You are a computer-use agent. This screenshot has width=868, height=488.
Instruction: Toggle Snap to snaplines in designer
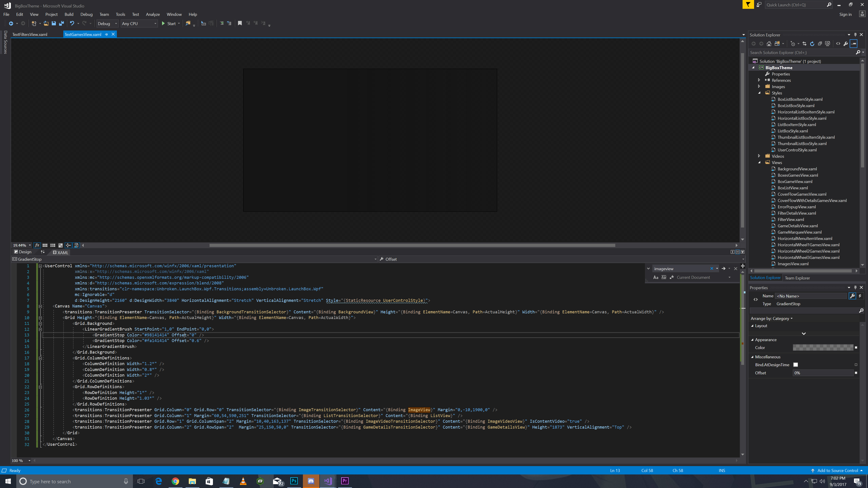(x=68, y=245)
